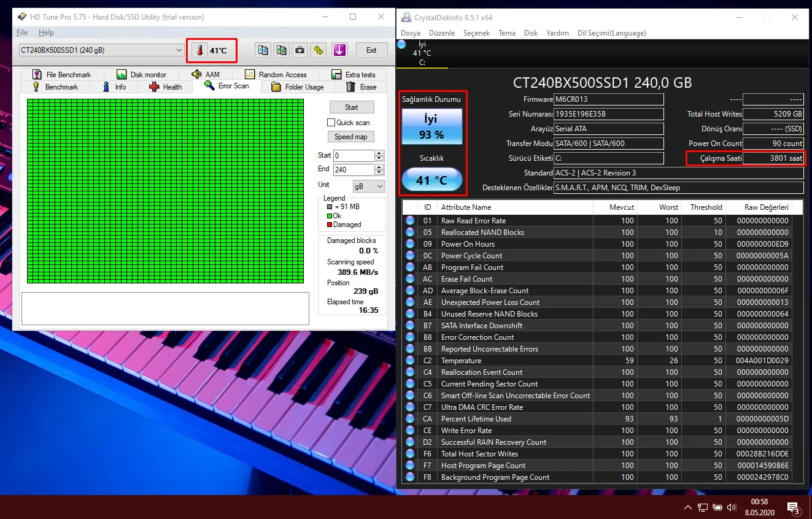This screenshot has width=812, height=519.
Task: Click the network icon in the system tray
Action: pos(702,507)
